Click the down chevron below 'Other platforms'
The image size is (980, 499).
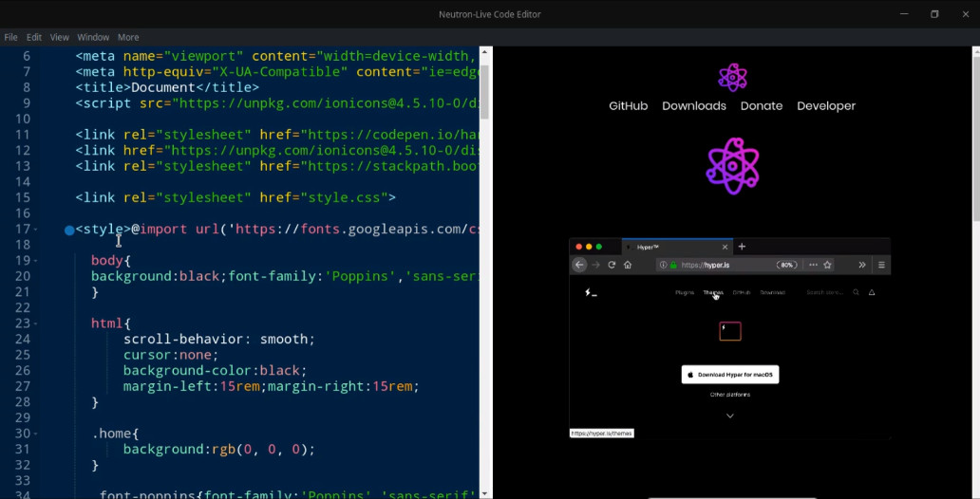coord(730,416)
